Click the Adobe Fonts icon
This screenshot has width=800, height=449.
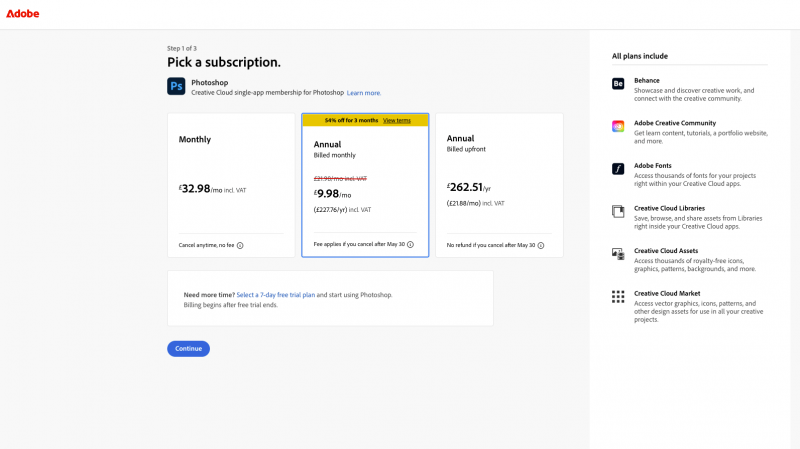tap(618, 169)
